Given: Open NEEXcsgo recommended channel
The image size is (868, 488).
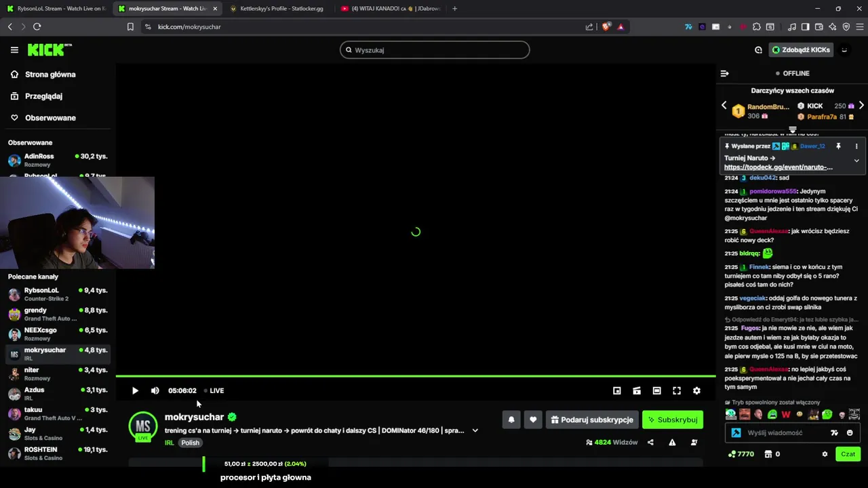Looking at the screenshot, I should pos(58,334).
